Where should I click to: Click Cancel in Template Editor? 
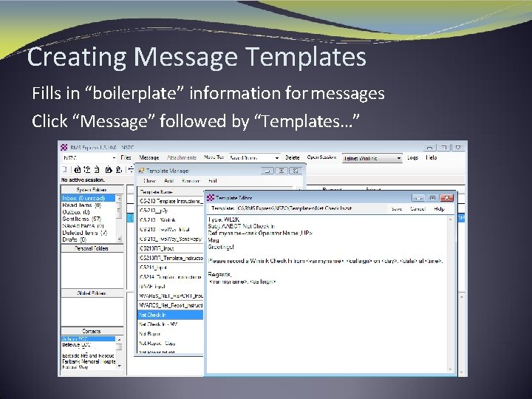pos(417,208)
